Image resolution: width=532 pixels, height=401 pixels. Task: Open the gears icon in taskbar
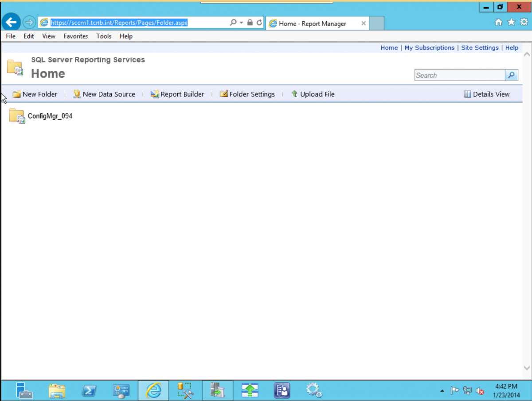point(314,391)
